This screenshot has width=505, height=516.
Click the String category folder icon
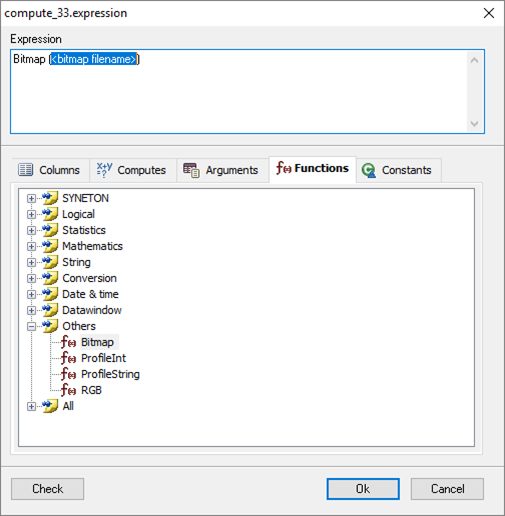point(50,262)
